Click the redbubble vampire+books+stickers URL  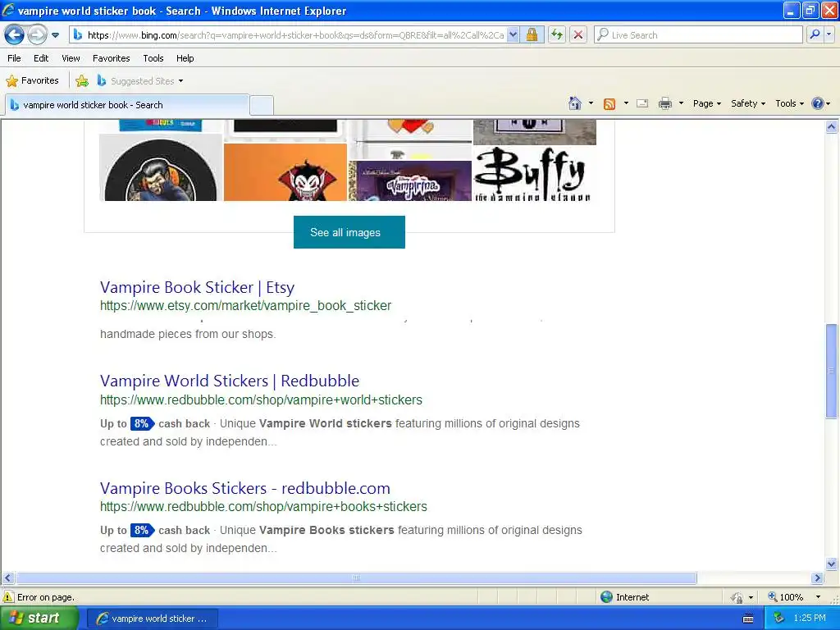coord(263,507)
